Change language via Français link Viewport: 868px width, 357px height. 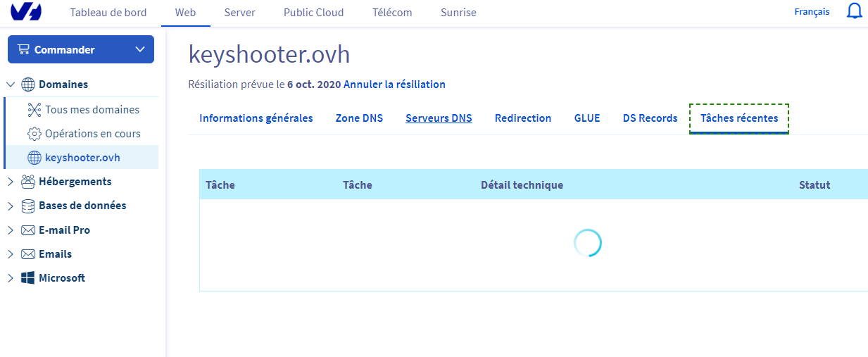(x=812, y=12)
